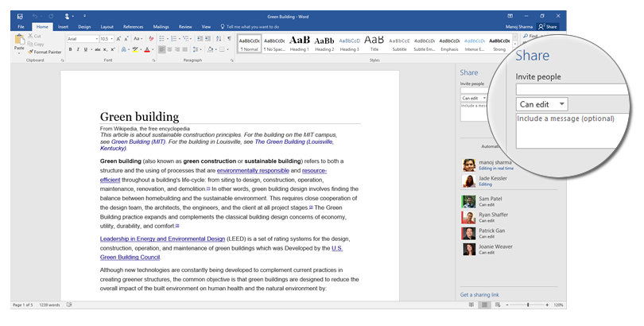This screenshot has width=644, height=326.
Task: Switch to the Design tab
Action: 84,27
